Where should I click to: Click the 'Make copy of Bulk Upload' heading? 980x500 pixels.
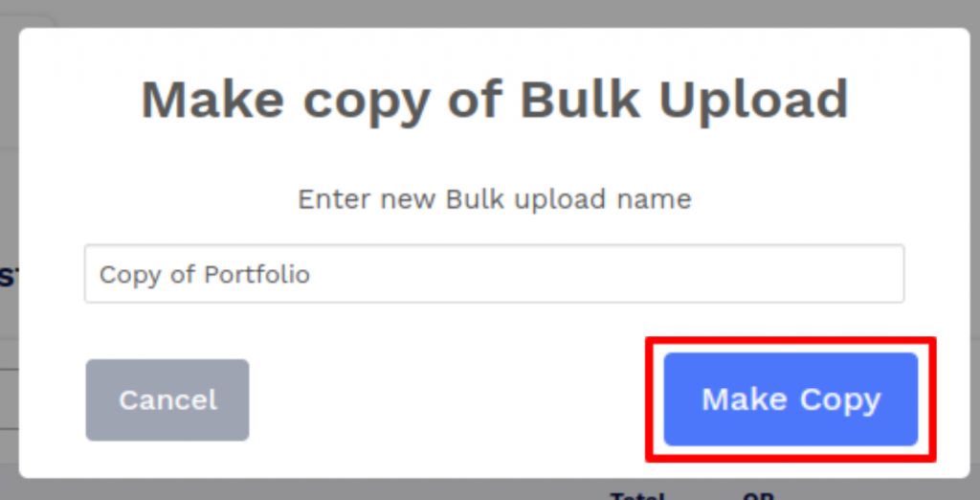tap(495, 100)
